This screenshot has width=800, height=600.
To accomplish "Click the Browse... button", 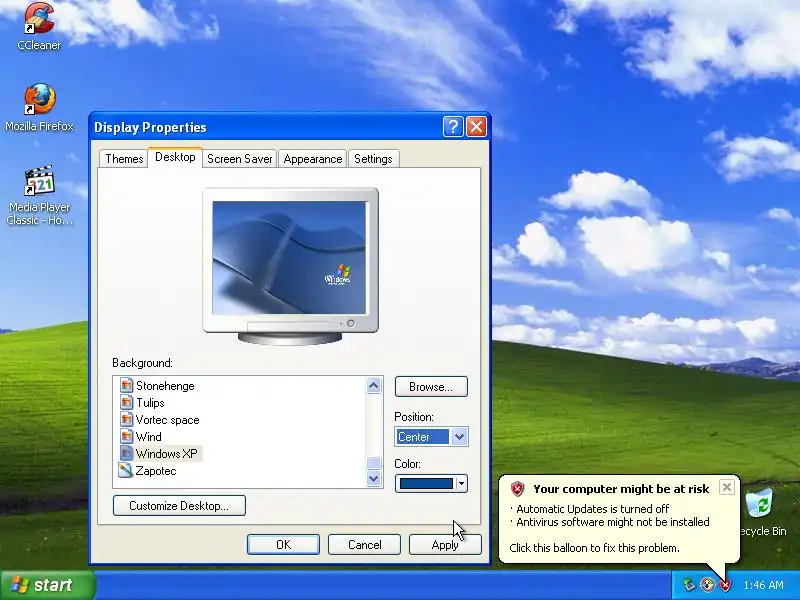I will pyautogui.click(x=431, y=387).
